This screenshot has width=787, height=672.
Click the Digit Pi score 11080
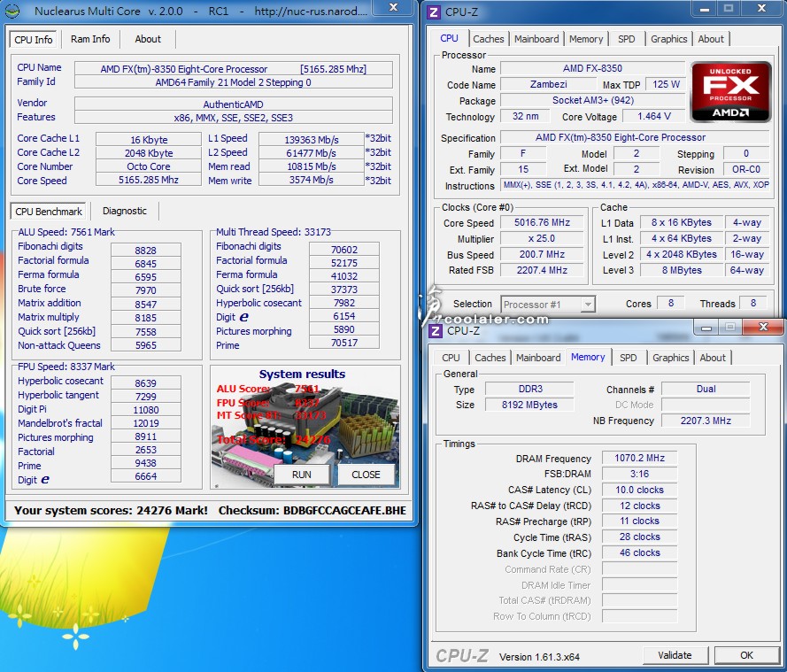(x=145, y=410)
